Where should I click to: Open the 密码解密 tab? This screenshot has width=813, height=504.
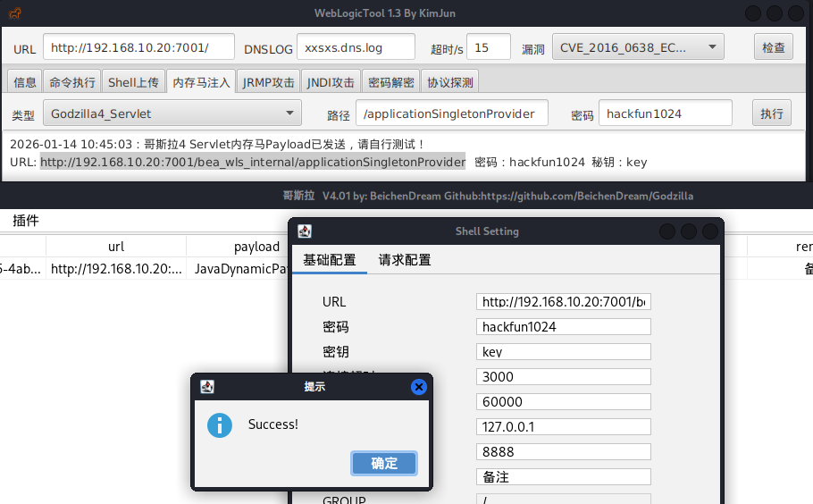point(390,82)
